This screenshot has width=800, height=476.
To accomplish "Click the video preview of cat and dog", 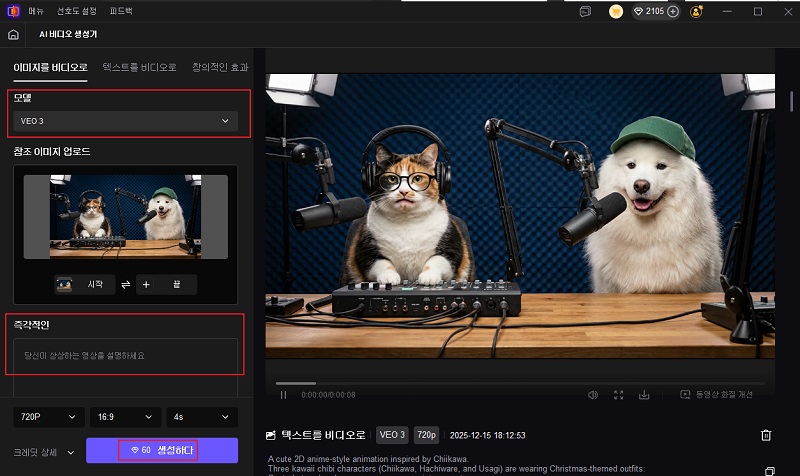I will [x=520, y=216].
